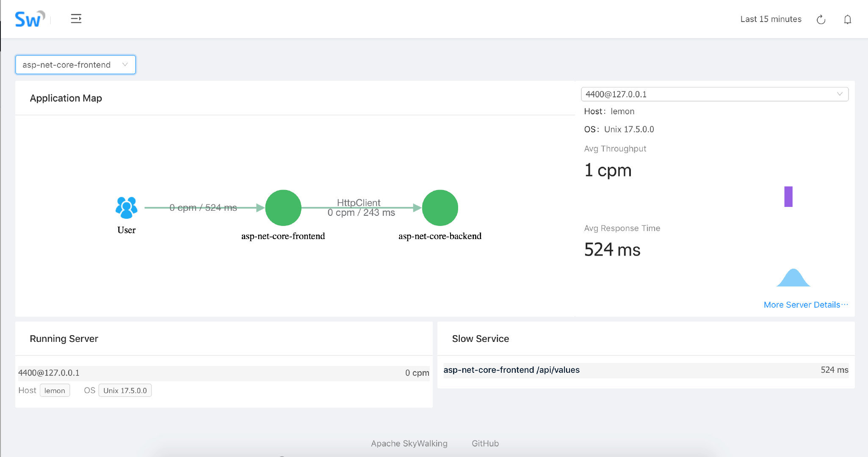
Task: Click the asp-net-core-frontend green node icon
Action: point(284,208)
